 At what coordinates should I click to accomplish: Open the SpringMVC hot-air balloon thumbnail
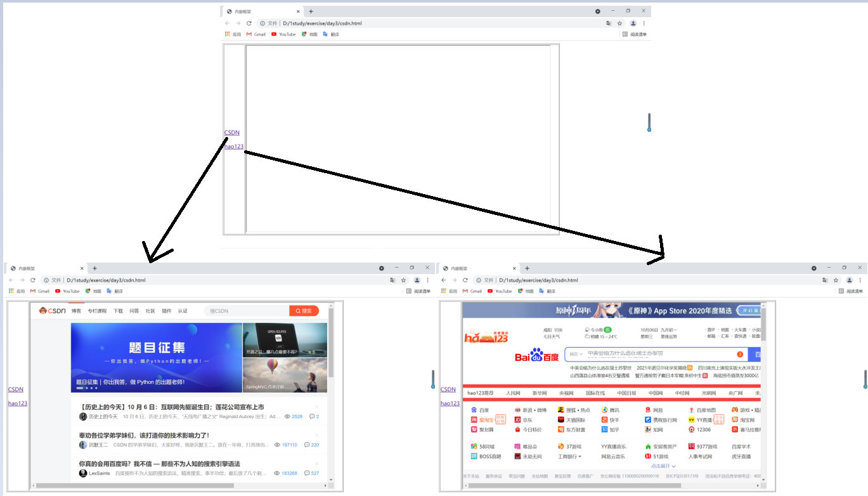(x=285, y=375)
